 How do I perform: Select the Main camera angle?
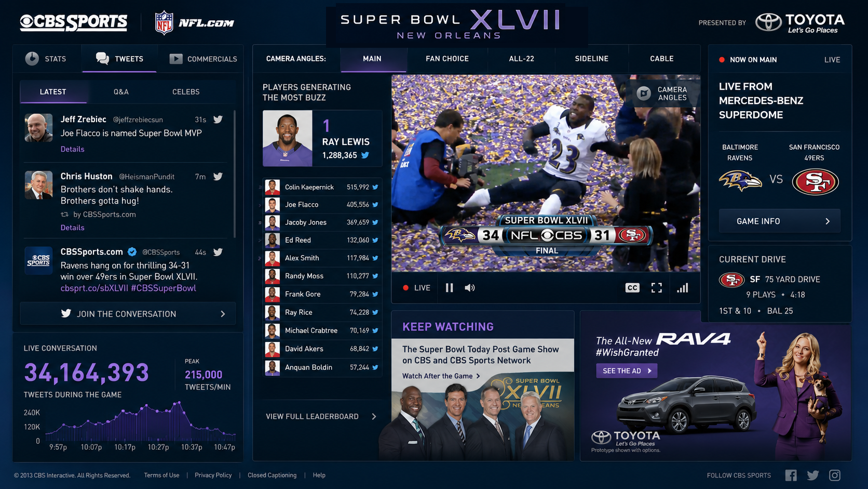point(372,59)
